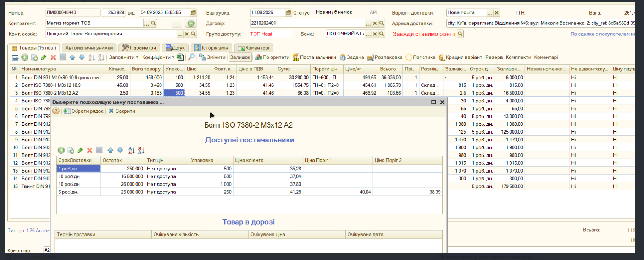
Task: Click Кращий варіант toolbar button
Action: (460, 57)
